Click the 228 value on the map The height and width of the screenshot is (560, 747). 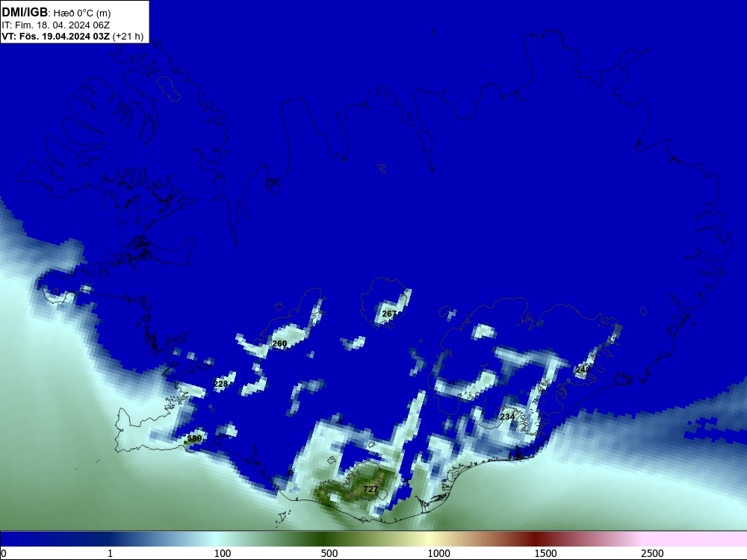click(x=220, y=384)
